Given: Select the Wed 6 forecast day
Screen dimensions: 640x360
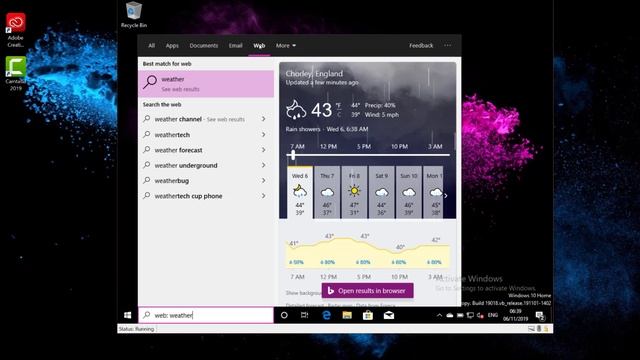Looking at the screenshot, I should coord(300,193).
